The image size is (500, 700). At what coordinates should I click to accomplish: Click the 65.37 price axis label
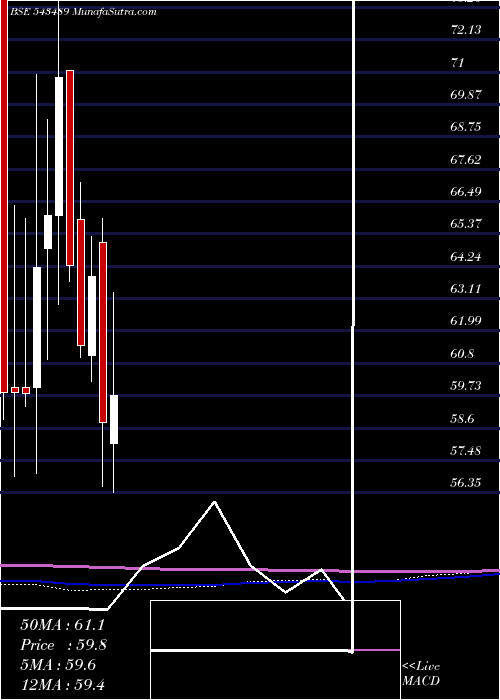(466, 224)
